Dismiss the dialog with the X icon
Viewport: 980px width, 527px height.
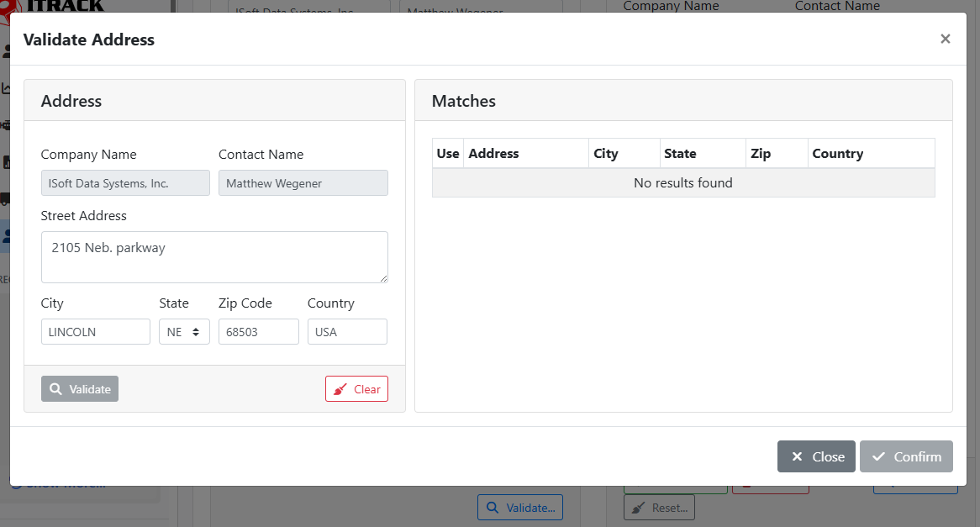tap(945, 39)
